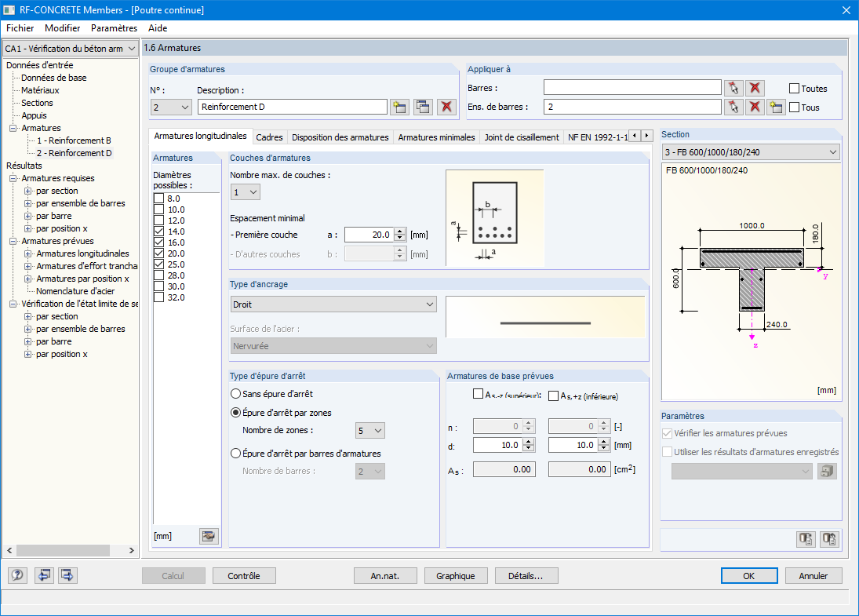Image resolution: width=859 pixels, height=616 pixels.
Task: Open the Aide menu
Action: pyautogui.click(x=158, y=28)
